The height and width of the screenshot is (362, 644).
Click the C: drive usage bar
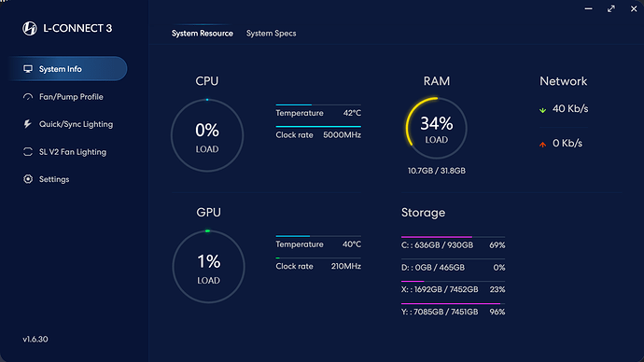pos(453,237)
